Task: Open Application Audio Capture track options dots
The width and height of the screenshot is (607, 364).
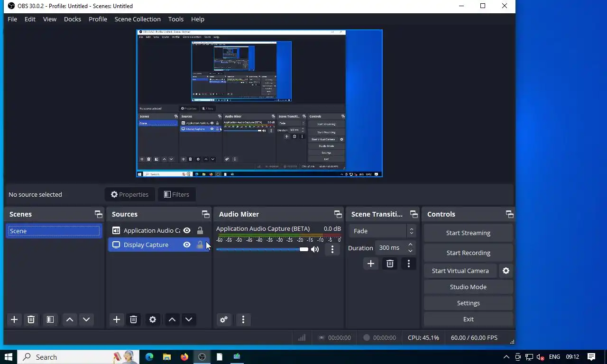Action: tap(332, 249)
